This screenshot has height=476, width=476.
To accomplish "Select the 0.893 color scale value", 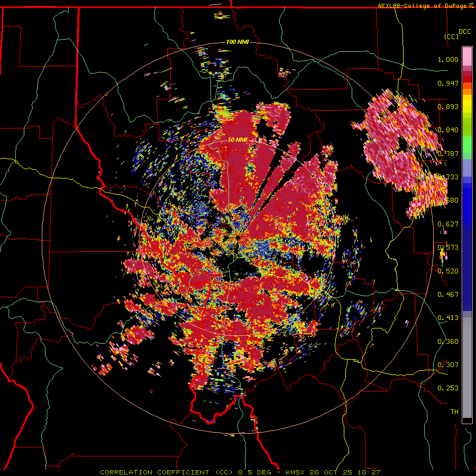I will tap(448, 106).
